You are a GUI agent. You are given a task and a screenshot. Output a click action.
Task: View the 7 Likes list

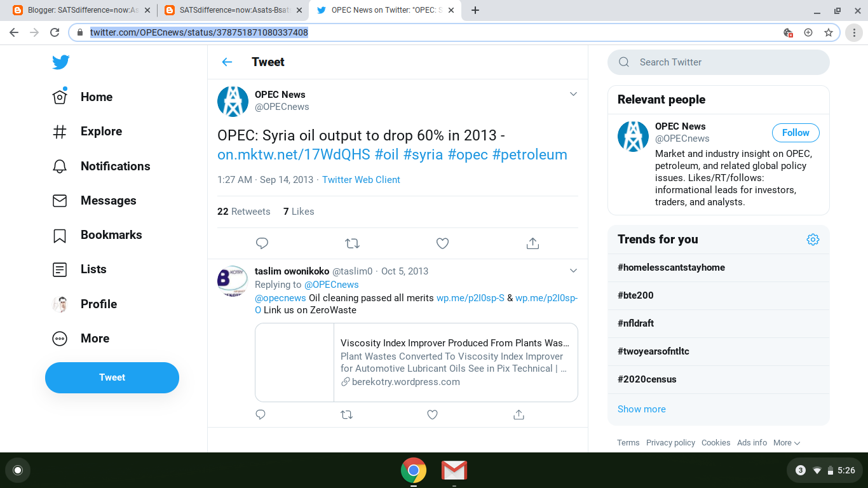click(299, 212)
